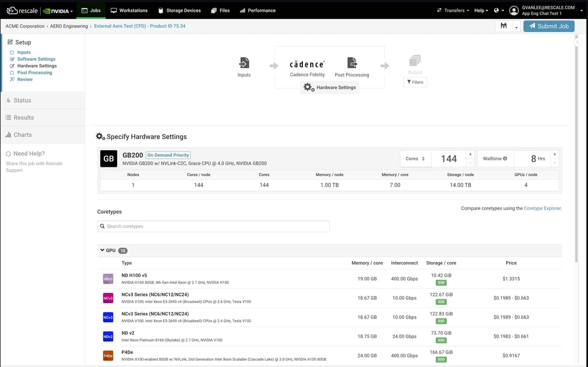The width and height of the screenshot is (588, 367).
Task: Open the Jobs tab icon
Action: click(x=84, y=10)
